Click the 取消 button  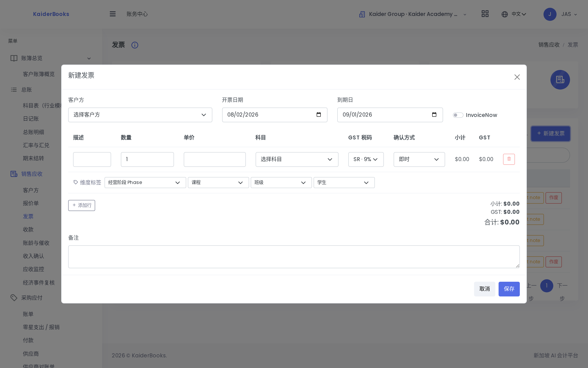pos(484,289)
